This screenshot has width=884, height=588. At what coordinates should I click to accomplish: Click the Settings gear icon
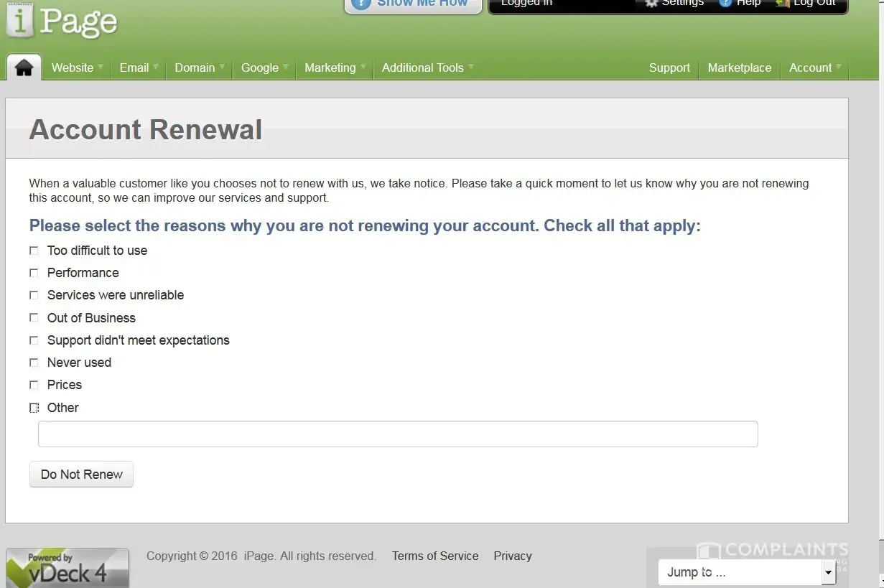click(x=651, y=4)
